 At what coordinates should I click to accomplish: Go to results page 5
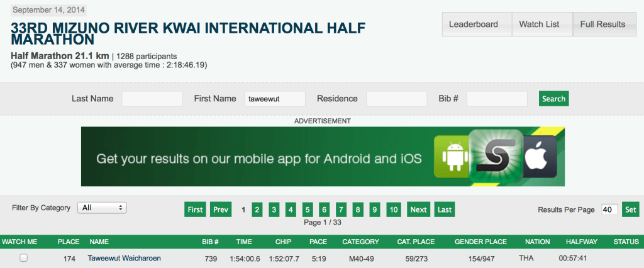(x=308, y=209)
